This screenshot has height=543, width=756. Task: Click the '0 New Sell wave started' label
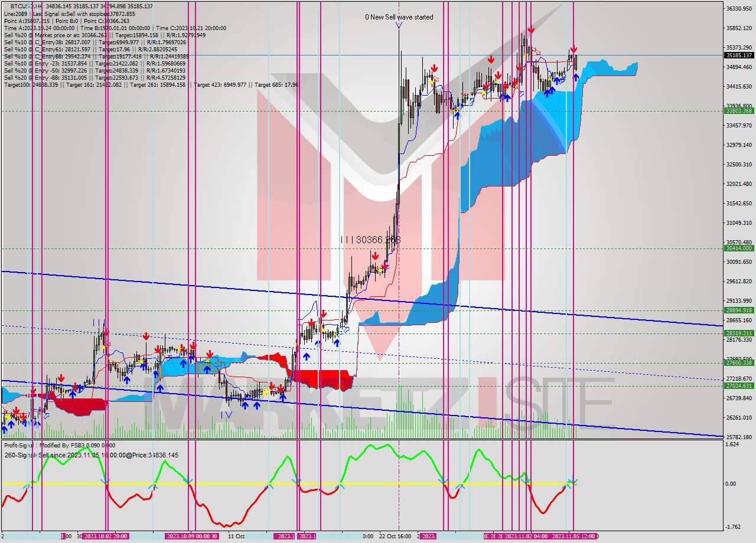(x=399, y=17)
